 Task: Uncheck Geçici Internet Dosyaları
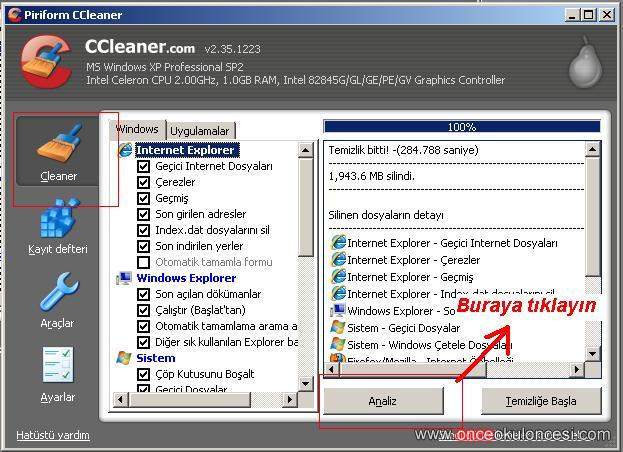[x=143, y=166]
